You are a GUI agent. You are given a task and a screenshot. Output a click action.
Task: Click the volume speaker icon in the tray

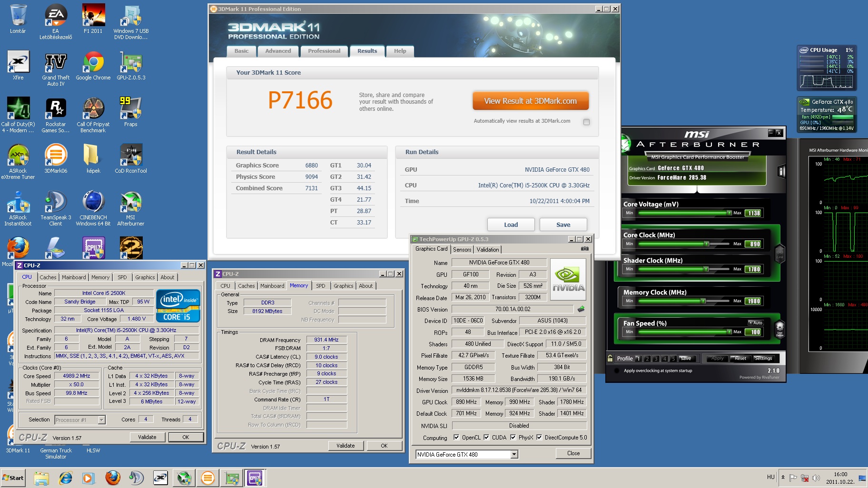[x=816, y=478]
